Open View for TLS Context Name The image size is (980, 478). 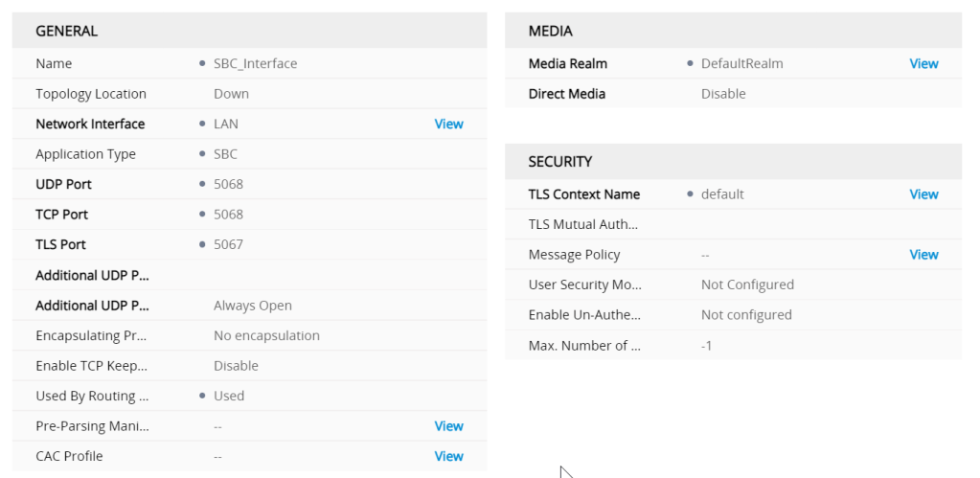pos(923,193)
